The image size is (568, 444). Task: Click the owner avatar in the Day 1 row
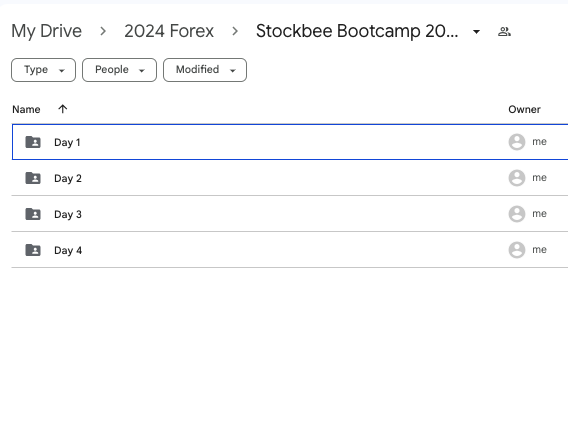coord(517,142)
